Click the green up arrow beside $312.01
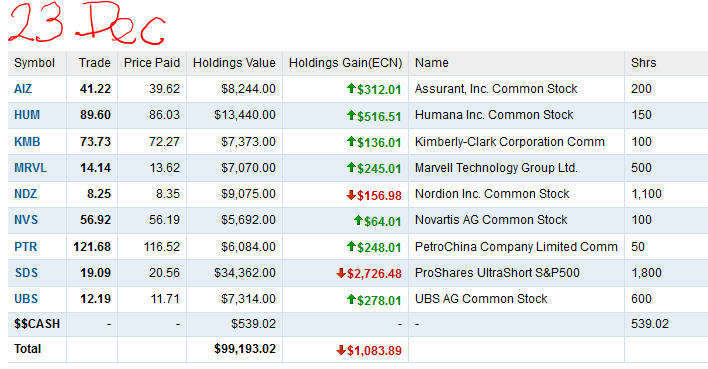The width and height of the screenshot is (708, 369). click(351, 89)
